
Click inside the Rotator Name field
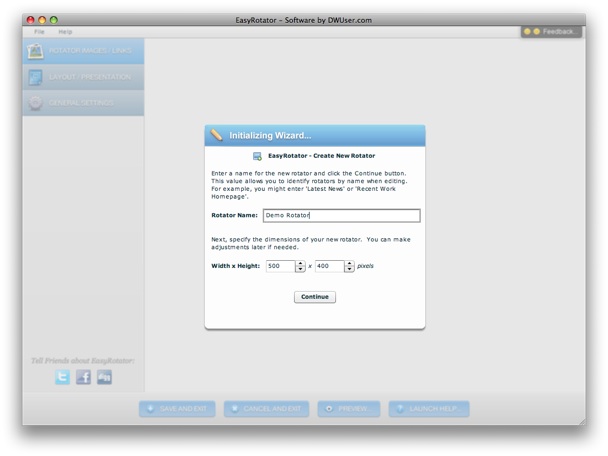pos(340,215)
